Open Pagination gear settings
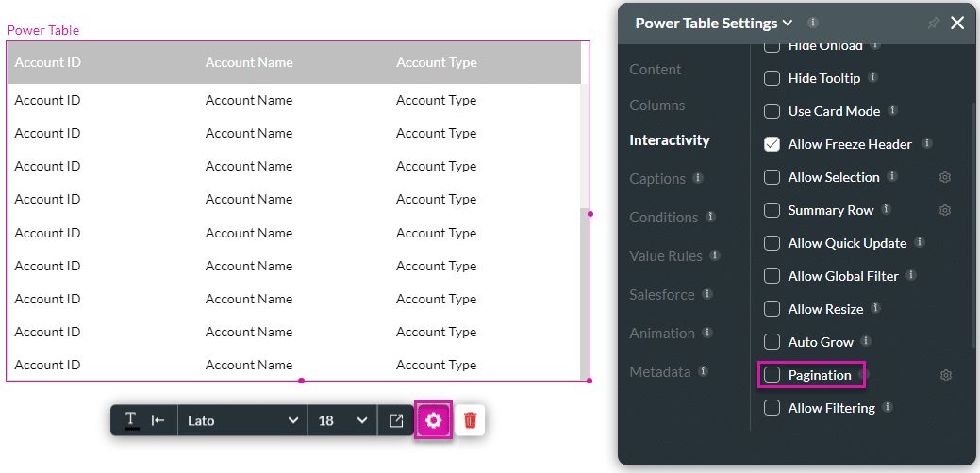This screenshot has height=473, width=980. pyautogui.click(x=946, y=375)
